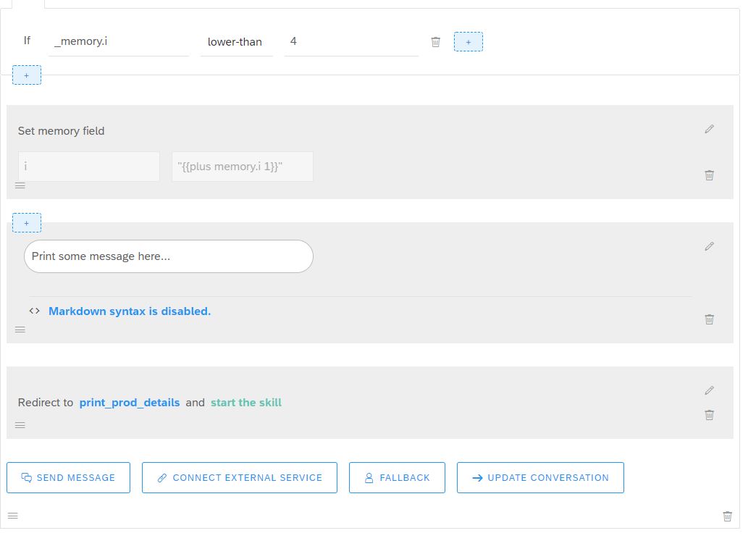Insert action using plus above message block
This screenshot has height=541, width=756.
pyautogui.click(x=27, y=223)
